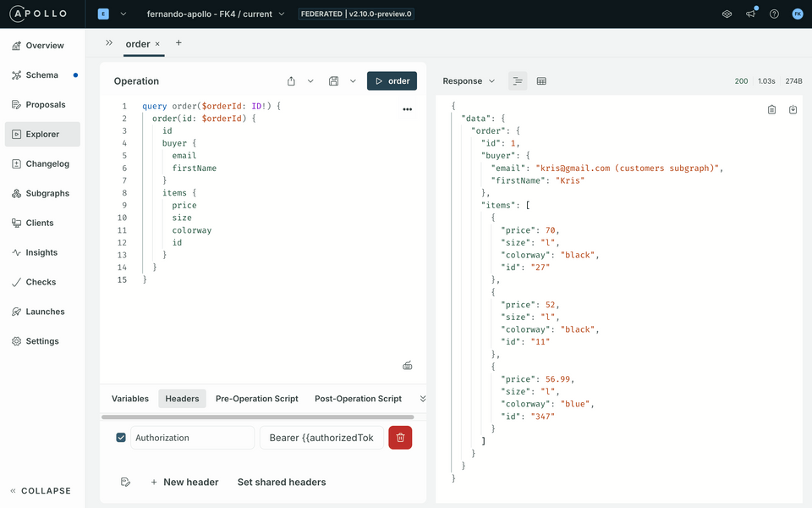The width and height of the screenshot is (812, 508).
Task: Copy the response to clipboard
Action: coord(771,109)
